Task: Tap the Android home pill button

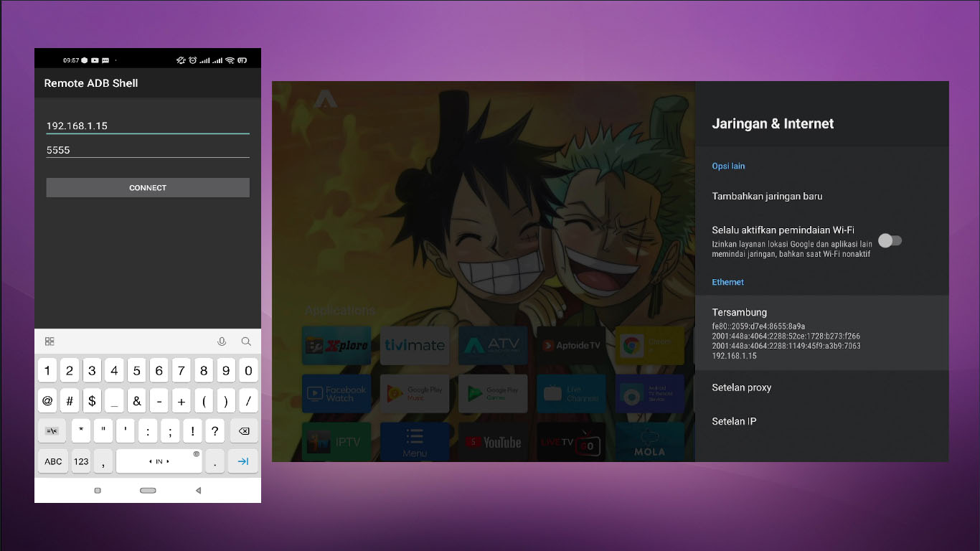Action: 148,491
